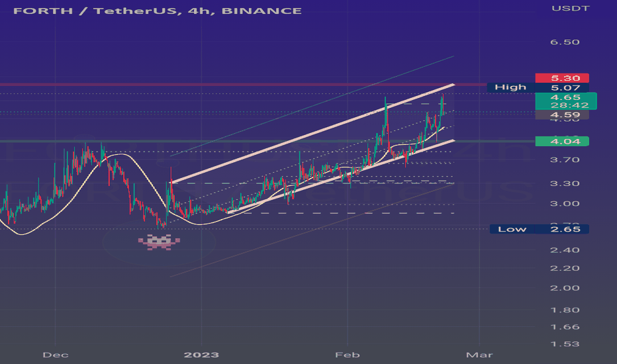Viewport: 617px width, 364px height.
Task: Select the green 4.04 price label
Action: 562,141
